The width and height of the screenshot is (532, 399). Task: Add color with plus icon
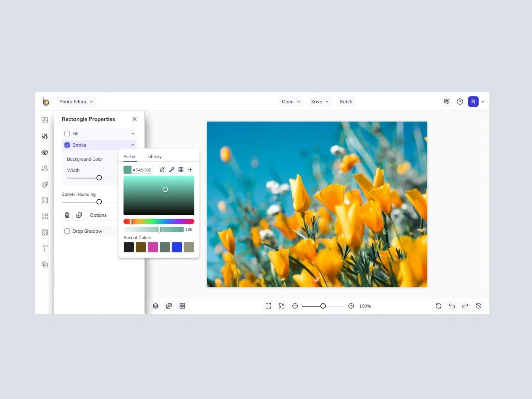pyautogui.click(x=190, y=170)
